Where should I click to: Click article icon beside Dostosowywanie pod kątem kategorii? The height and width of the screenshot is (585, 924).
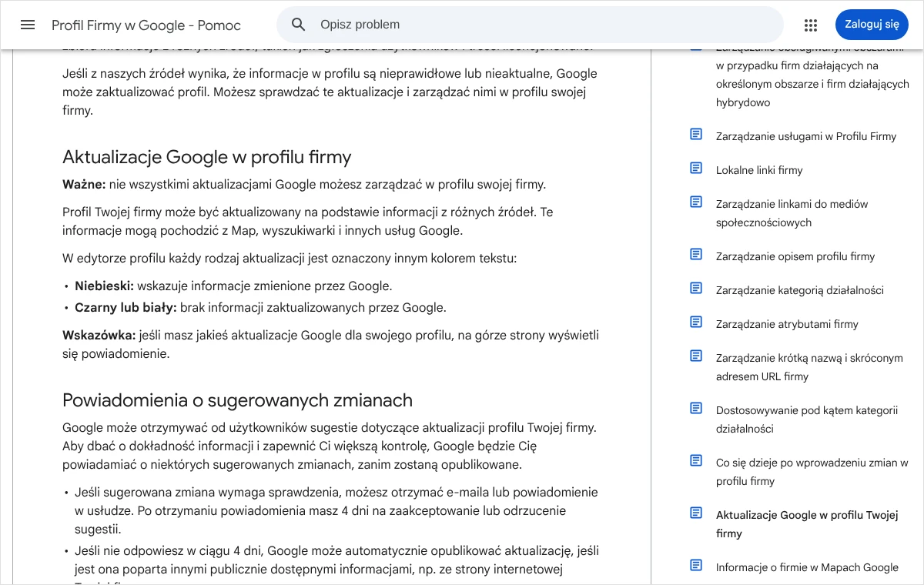tap(696, 408)
